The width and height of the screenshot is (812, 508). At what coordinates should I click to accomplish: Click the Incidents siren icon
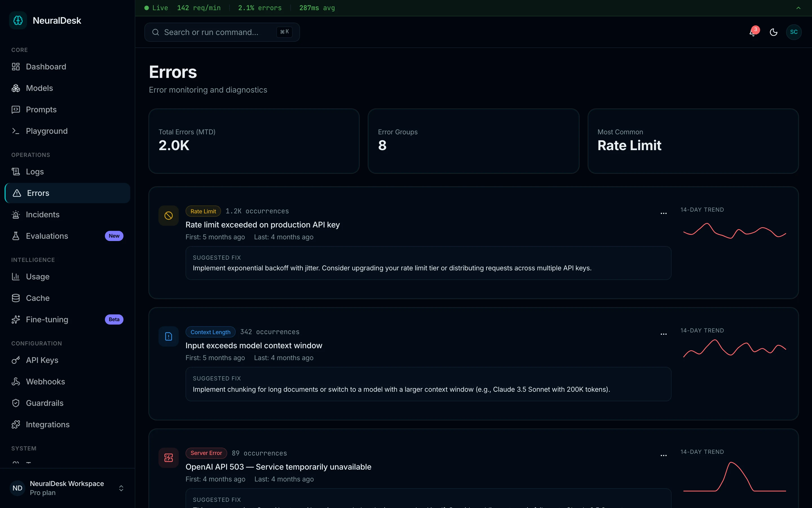click(x=16, y=215)
